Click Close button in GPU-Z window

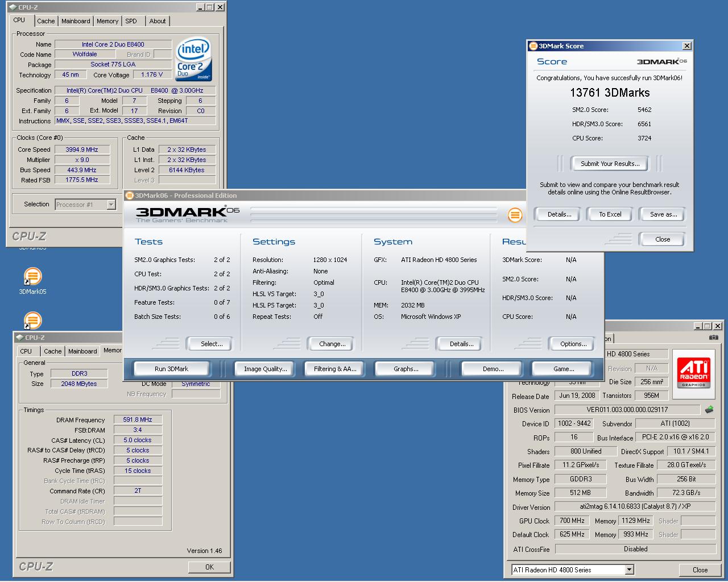700,569
